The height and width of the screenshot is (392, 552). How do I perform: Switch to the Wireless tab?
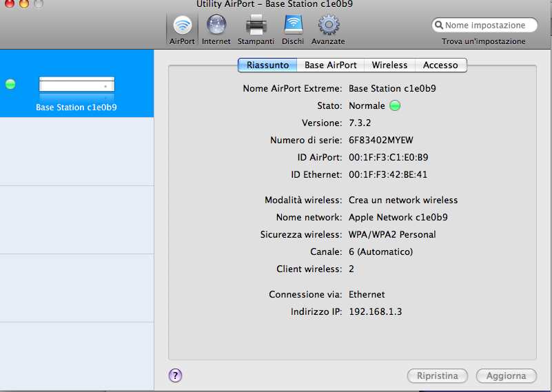point(389,65)
